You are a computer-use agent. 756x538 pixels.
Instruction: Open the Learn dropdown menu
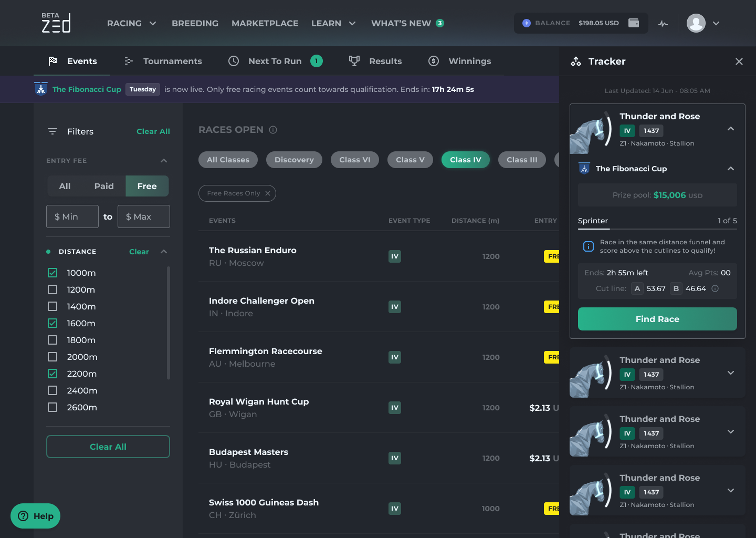pyautogui.click(x=334, y=23)
